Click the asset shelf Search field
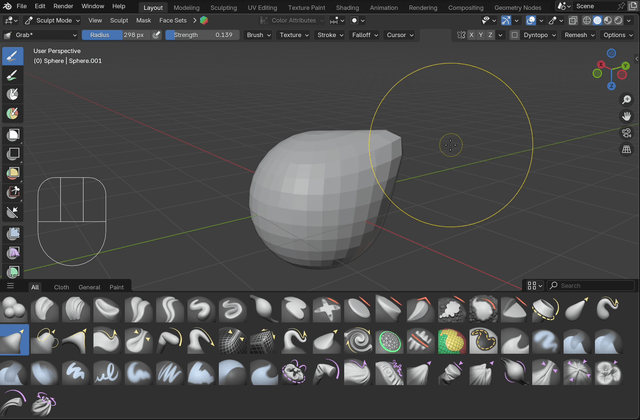 point(591,286)
